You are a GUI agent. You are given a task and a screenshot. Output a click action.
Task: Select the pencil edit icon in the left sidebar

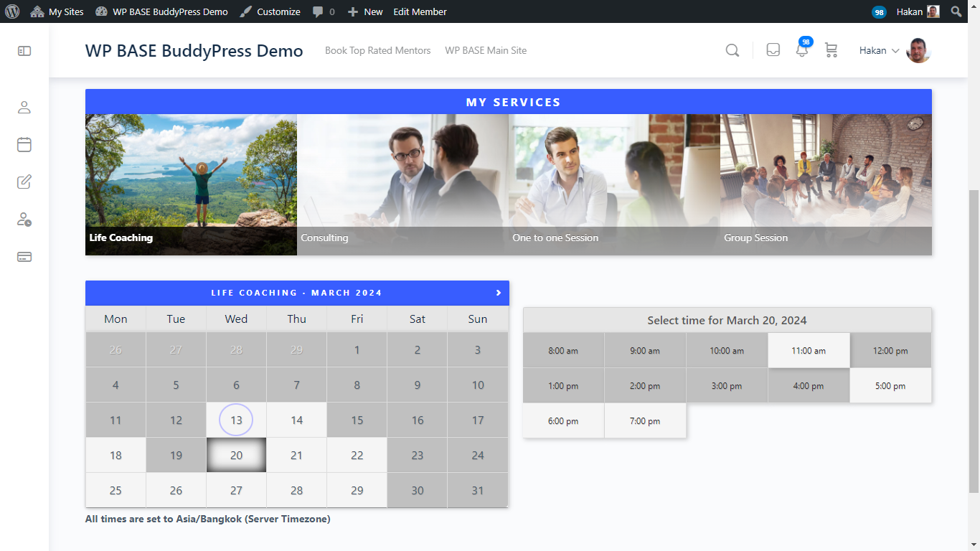coord(24,182)
